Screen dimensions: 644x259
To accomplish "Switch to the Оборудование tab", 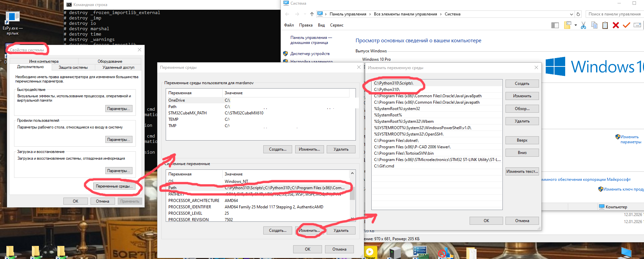I will [x=110, y=61].
